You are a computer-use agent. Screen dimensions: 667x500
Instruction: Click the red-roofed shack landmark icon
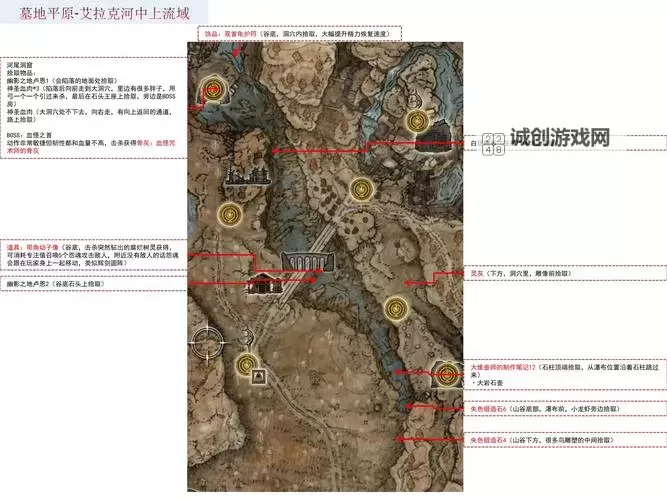(264, 284)
